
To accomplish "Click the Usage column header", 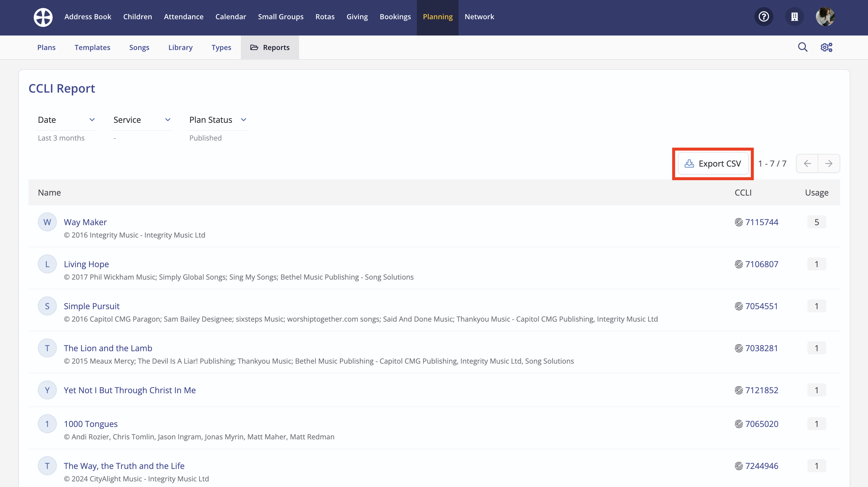I will click(817, 192).
